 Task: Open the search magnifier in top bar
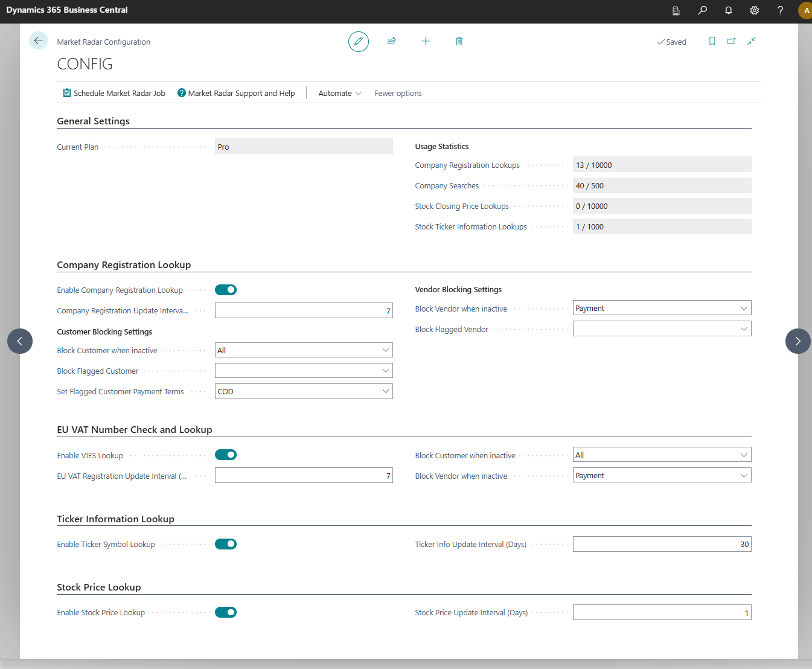[x=703, y=10]
